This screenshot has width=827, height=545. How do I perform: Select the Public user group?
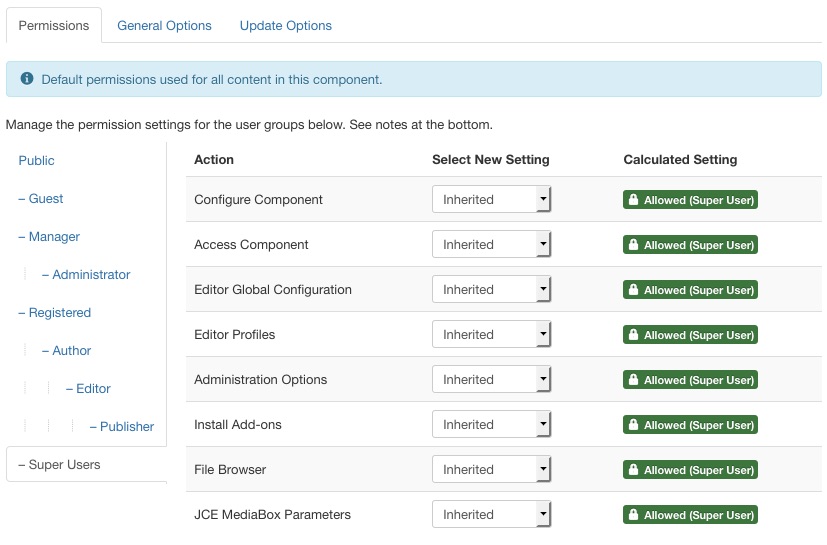37,161
